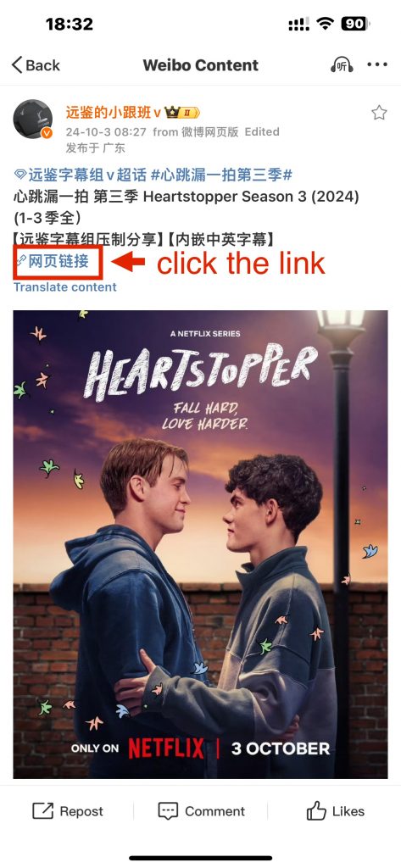The image size is (401, 868).
Task: Open the username 远鉴的小跟班v profile
Action: (114, 113)
